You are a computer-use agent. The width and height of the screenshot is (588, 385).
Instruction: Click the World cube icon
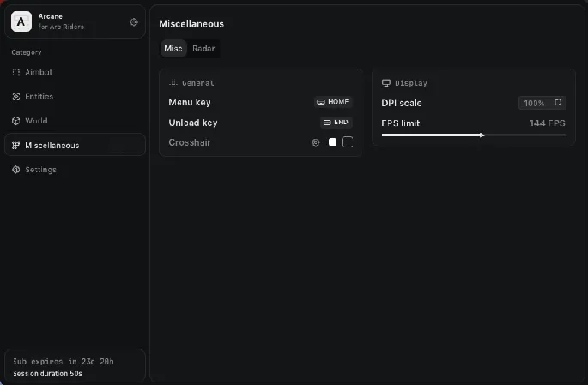click(x=16, y=121)
